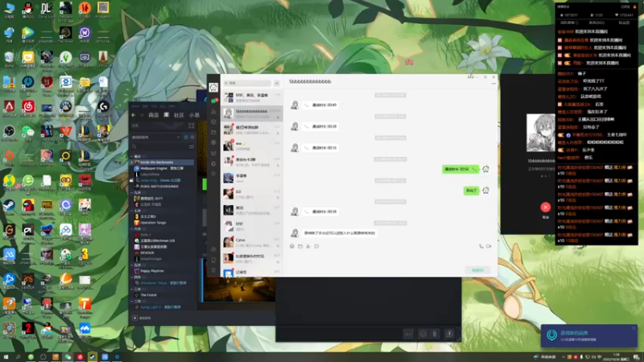Viewport: 644px width, 362px height.
Task: Open the blue notification popup message
Action: pyautogui.click(x=588, y=335)
